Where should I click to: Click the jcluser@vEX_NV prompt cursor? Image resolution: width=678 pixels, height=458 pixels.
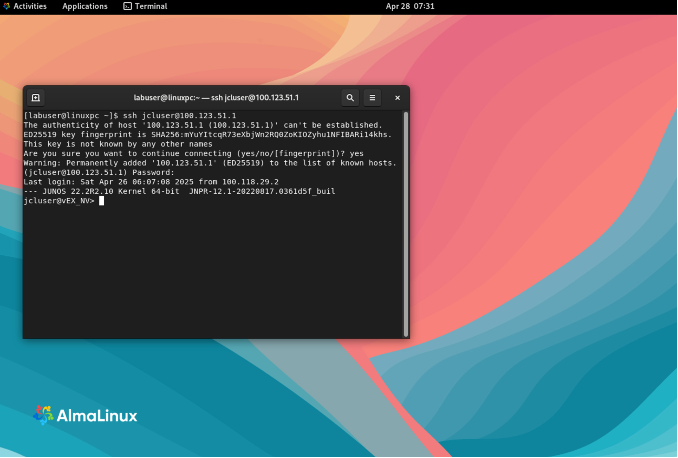(x=101, y=201)
